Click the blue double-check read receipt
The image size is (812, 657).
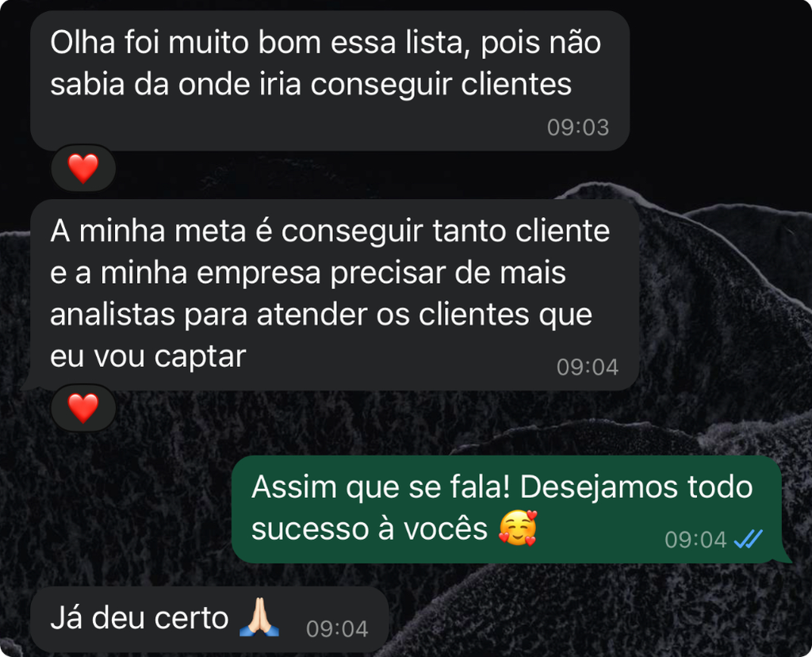[x=749, y=539]
